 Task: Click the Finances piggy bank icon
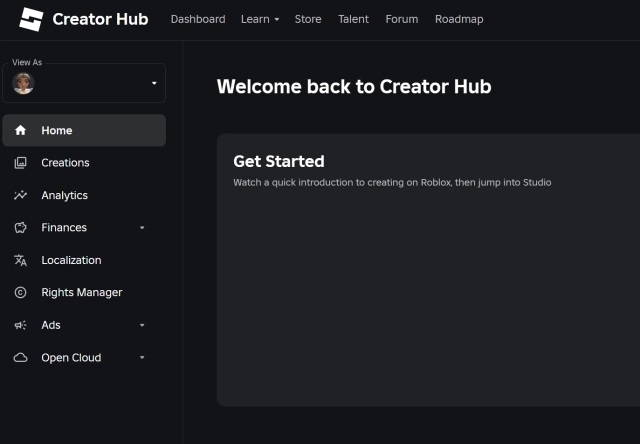click(x=20, y=228)
